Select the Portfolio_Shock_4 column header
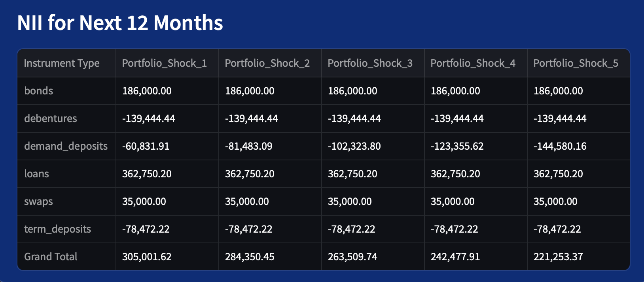This screenshot has width=644, height=282. [473, 63]
